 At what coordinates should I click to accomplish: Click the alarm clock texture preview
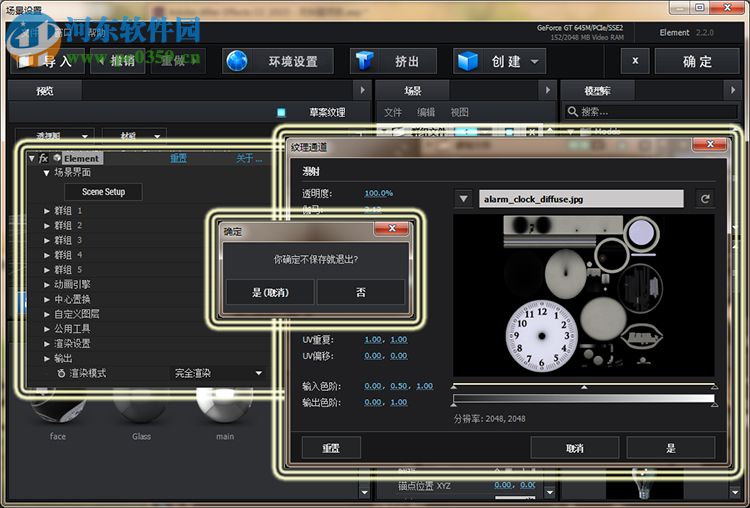(584, 295)
